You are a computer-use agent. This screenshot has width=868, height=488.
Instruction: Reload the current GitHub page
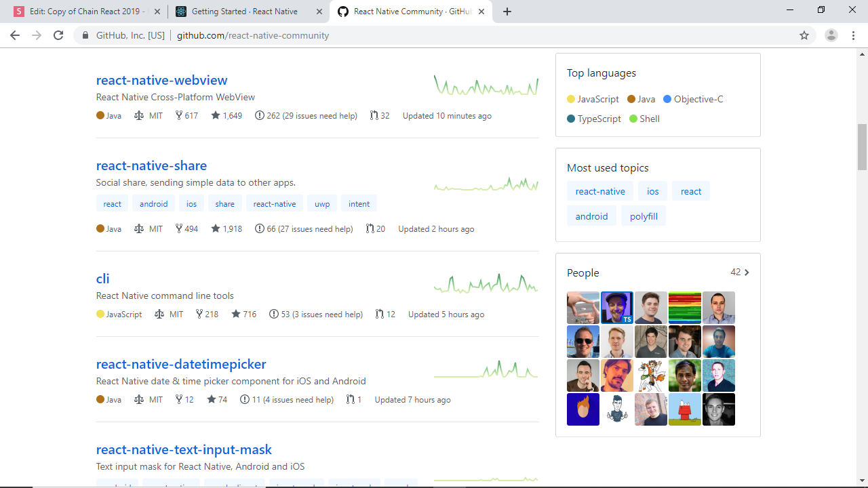[x=58, y=35]
